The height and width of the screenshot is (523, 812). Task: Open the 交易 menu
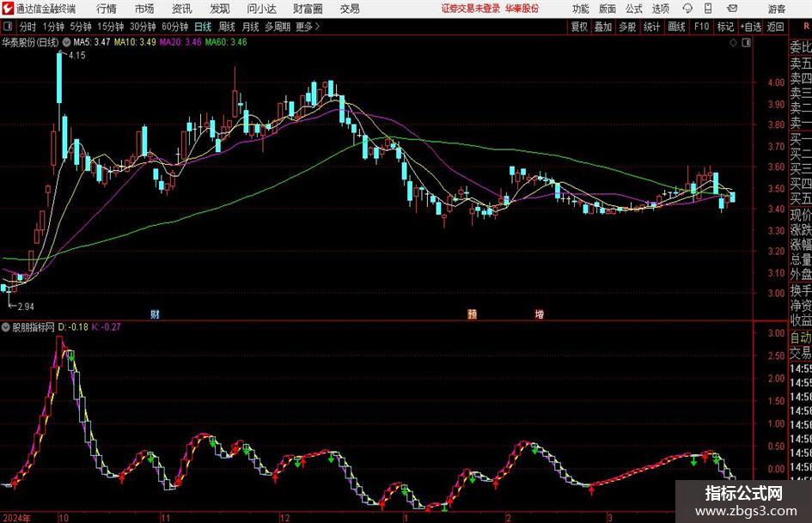point(350,9)
